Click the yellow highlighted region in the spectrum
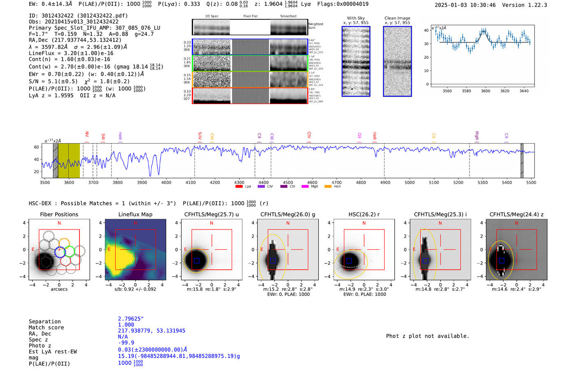 pyautogui.click(x=69, y=161)
